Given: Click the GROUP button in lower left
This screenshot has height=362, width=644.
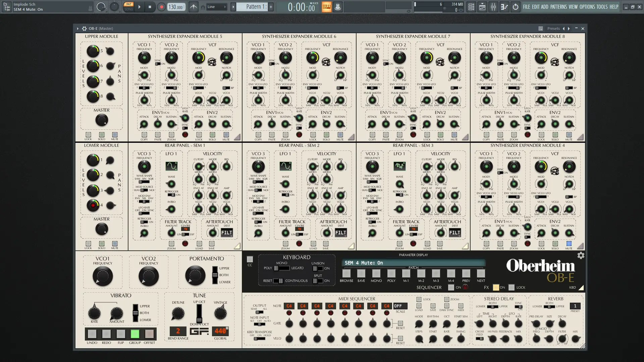Looking at the screenshot, I should click(135, 334).
